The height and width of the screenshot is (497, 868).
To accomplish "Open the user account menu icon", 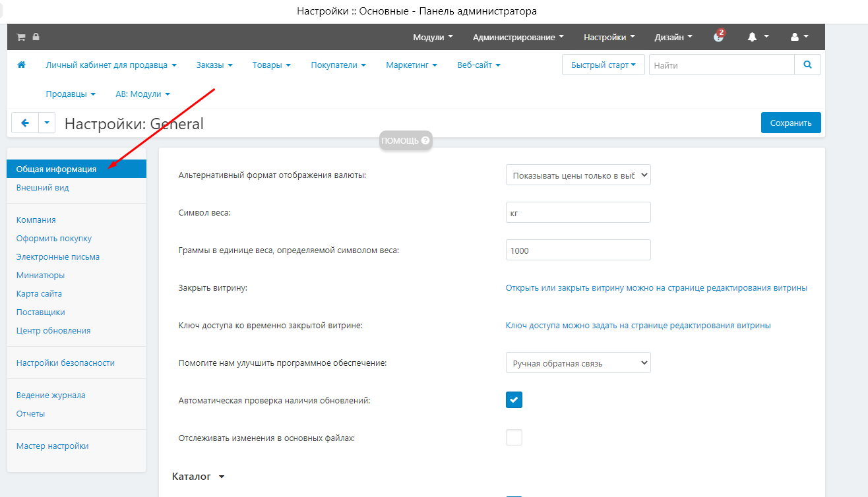I will tap(799, 37).
